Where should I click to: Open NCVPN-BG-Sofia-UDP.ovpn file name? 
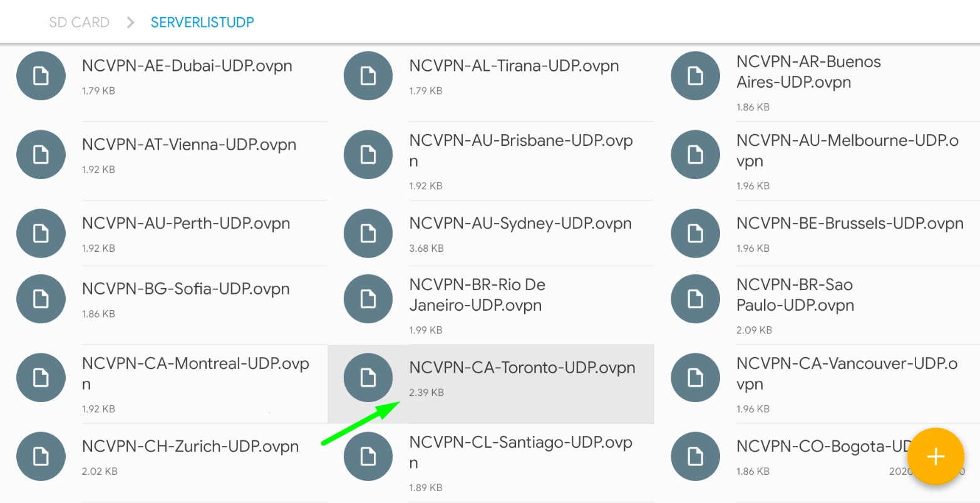[x=186, y=289]
